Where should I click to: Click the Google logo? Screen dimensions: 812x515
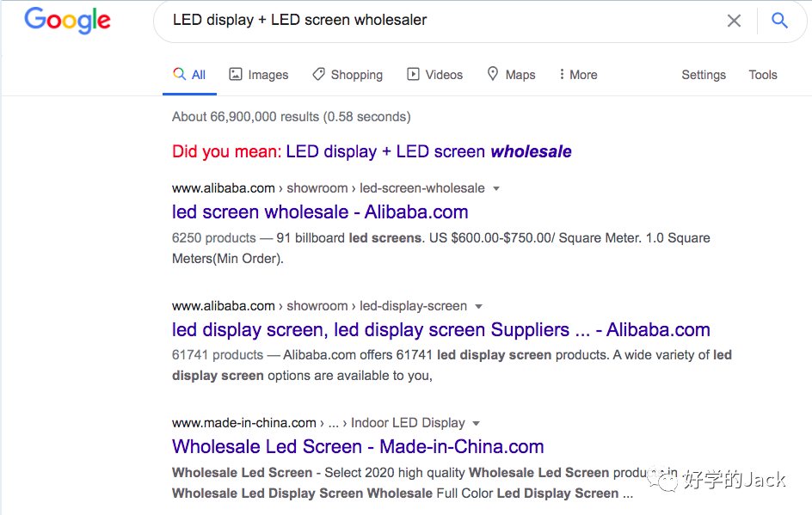[x=67, y=21]
